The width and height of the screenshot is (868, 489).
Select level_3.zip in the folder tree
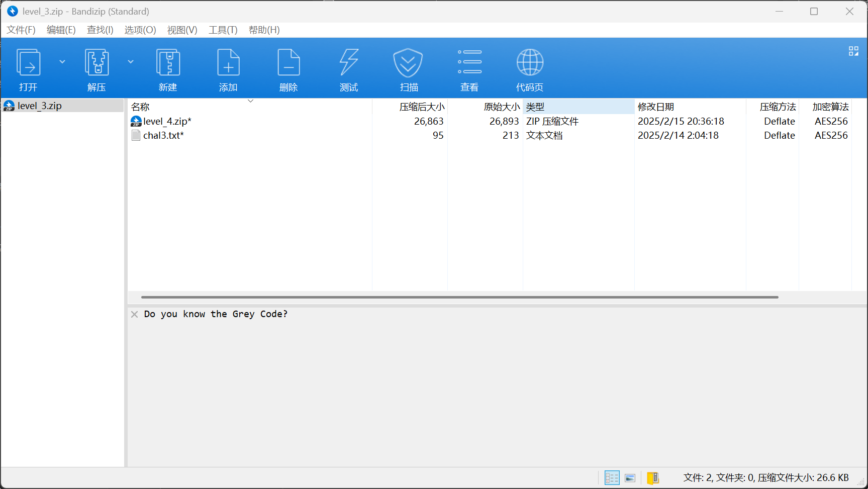63,106
